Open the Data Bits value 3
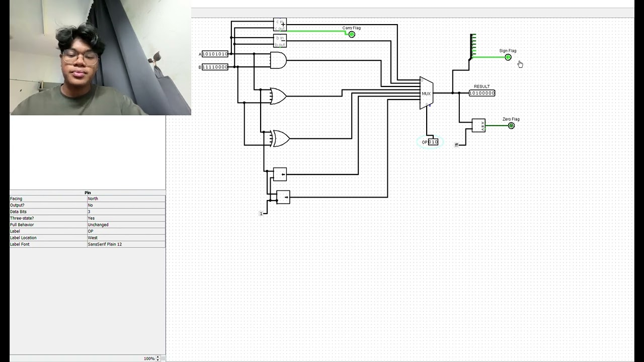Viewport: 644px width, 362px height. (x=126, y=212)
